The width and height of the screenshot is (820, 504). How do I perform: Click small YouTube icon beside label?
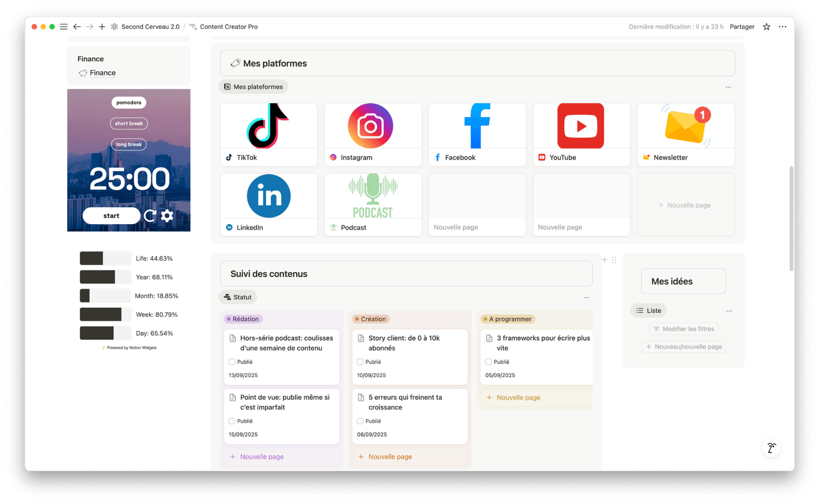tap(542, 157)
